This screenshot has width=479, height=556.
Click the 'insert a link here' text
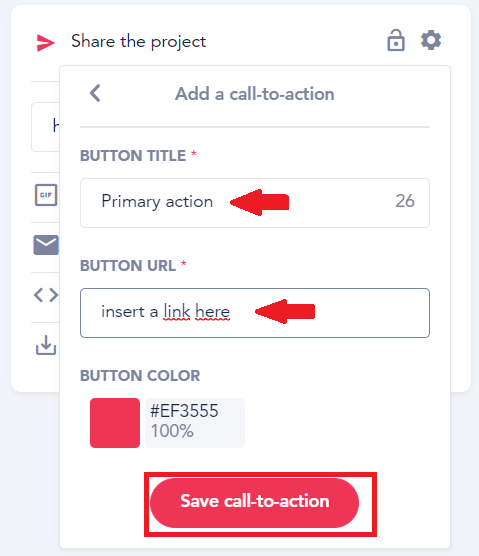pyautogui.click(x=166, y=312)
